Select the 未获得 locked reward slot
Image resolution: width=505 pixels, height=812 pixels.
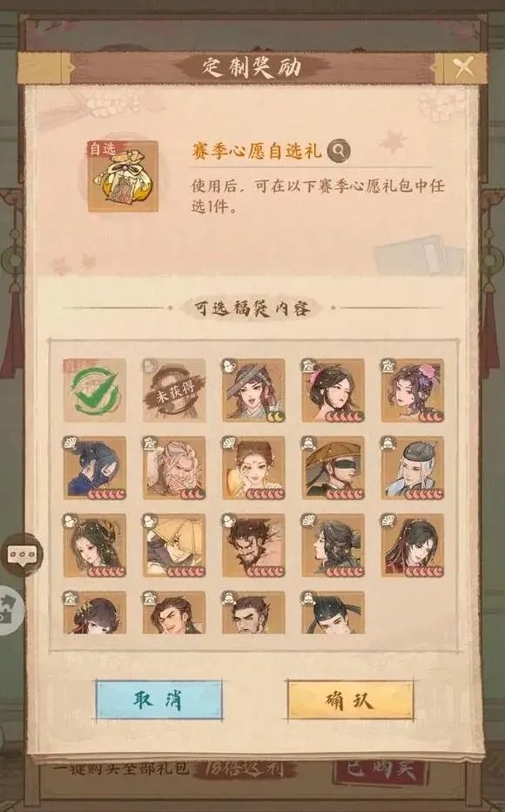click(174, 390)
